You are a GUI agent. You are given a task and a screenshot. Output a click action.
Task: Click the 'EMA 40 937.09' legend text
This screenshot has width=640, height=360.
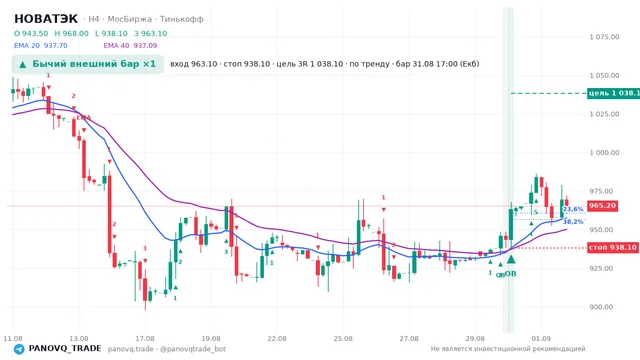point(130,46)
